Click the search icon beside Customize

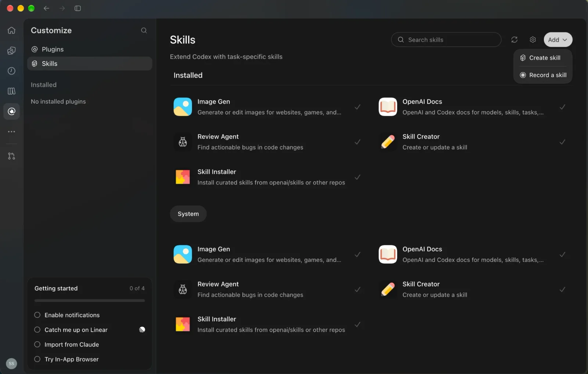pyautogui.click(x=144, y=30)
